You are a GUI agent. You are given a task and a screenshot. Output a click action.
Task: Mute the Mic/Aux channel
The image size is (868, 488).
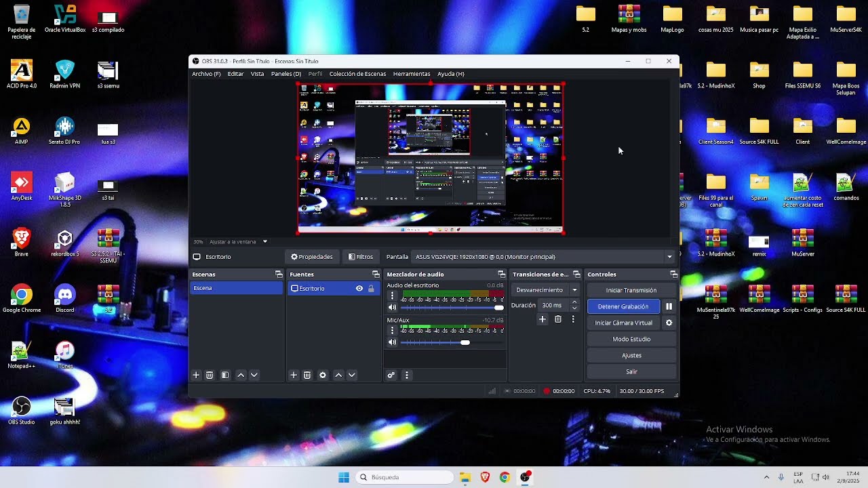tap(392, 342)
